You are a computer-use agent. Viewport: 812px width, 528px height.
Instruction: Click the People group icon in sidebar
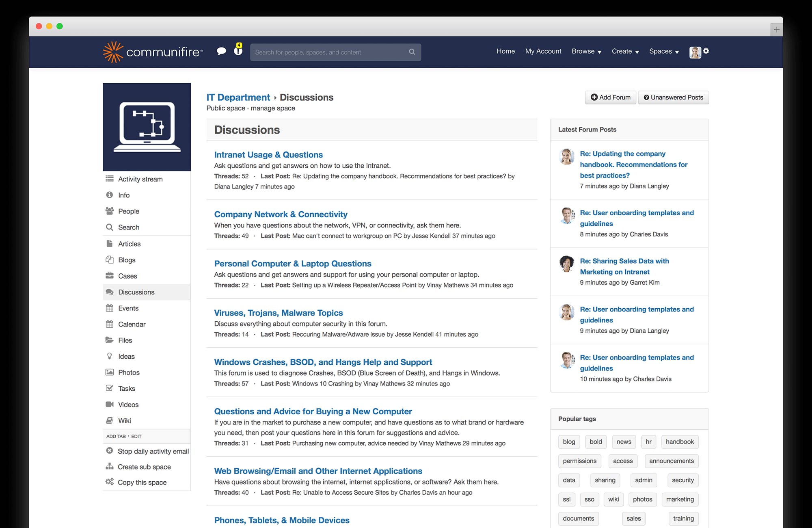110,211
